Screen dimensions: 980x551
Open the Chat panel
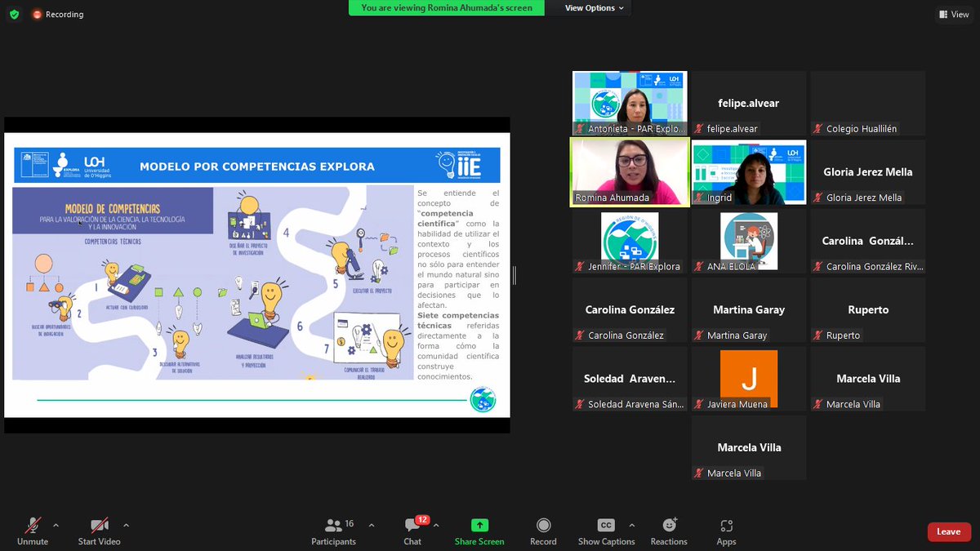[x=413, y=531]
